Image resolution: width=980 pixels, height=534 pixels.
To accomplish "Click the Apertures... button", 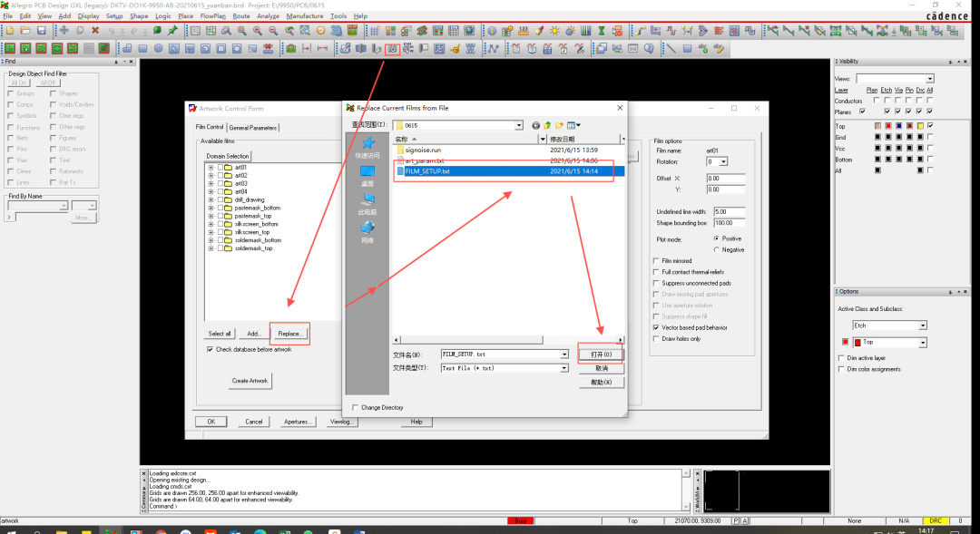I will tap(298, 422).
